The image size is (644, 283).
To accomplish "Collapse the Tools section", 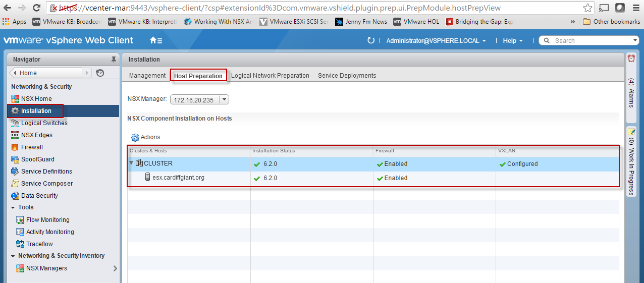I will [13, 207].
